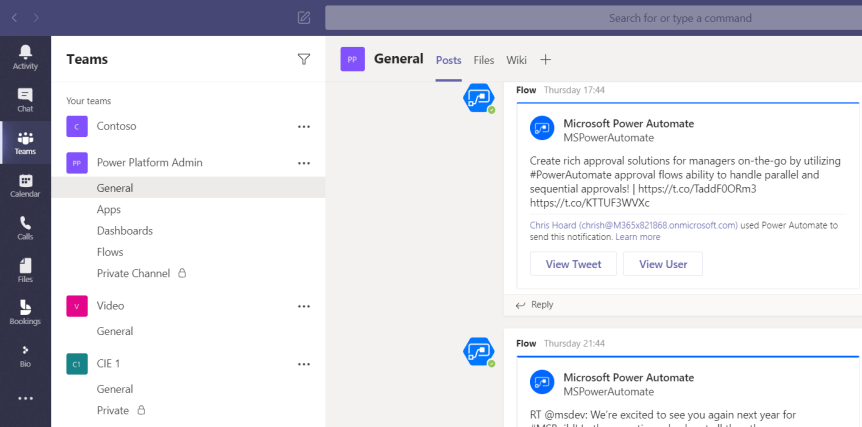This screenshot has height=427, width=862.
Task: Open the Files icon in sidebar
Action: [x=25, y=270]
